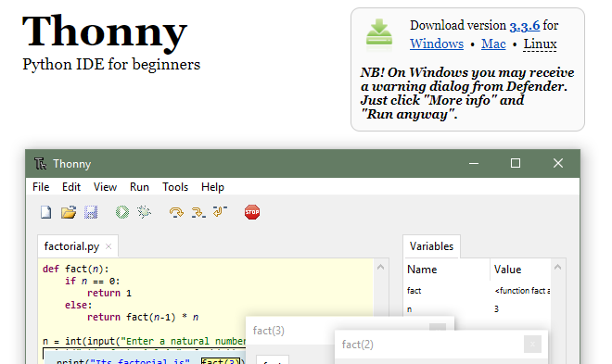Click the Linux download link

coord(541,44)
